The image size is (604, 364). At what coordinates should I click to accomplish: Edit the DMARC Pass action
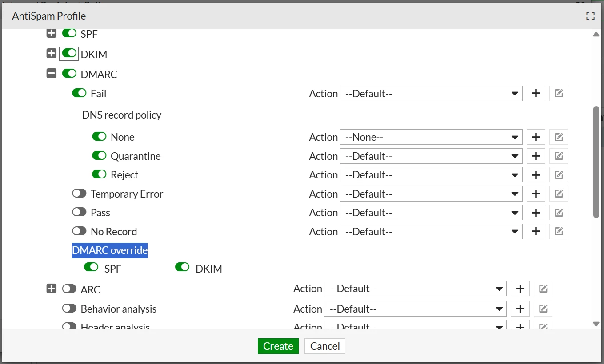tap(559, 213)
